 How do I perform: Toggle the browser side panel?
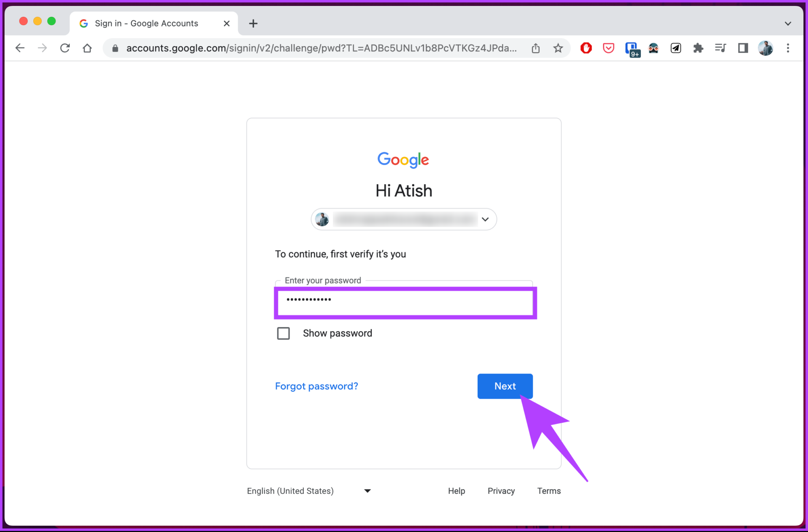click(743, 48)
